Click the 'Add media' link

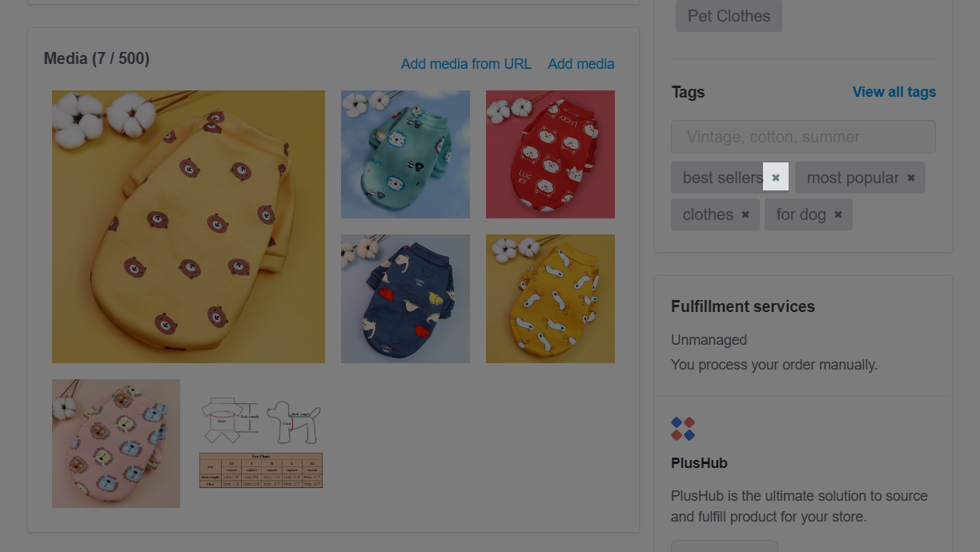581,64
